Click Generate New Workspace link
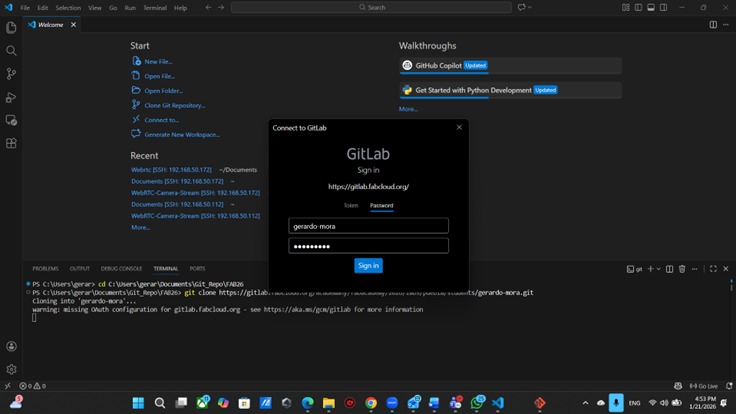 182,135
